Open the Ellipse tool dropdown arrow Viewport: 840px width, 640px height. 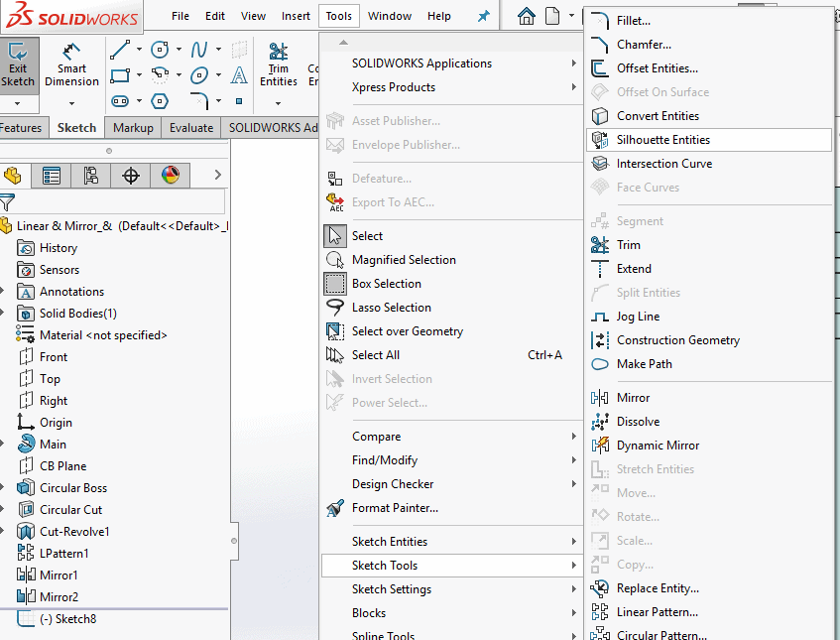(218, 75)
